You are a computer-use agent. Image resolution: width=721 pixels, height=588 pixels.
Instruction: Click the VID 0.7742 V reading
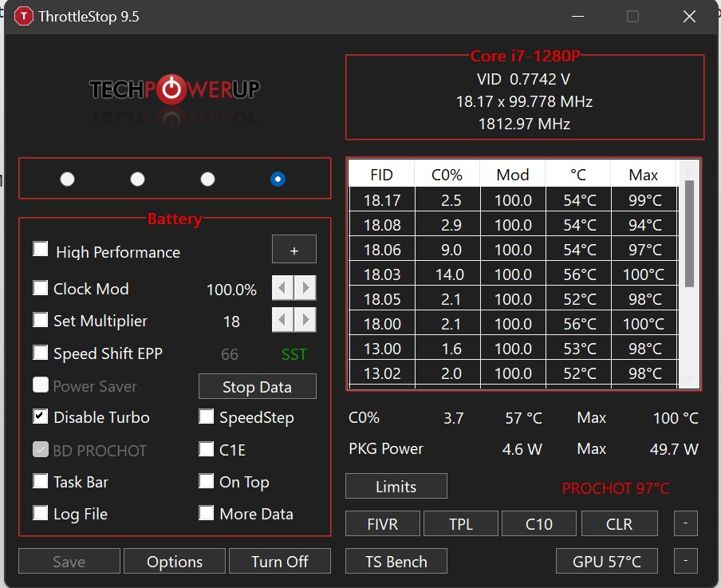coord(524,79)
